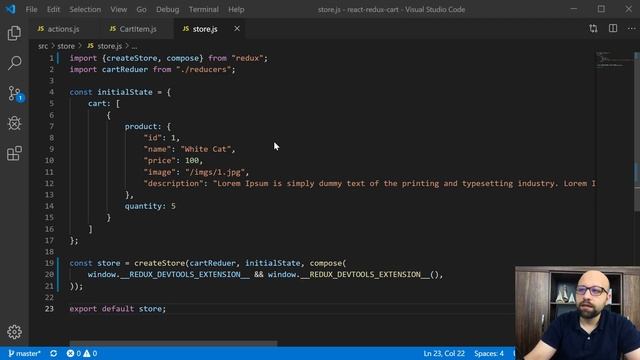Click export default store line

coord(118,309)
